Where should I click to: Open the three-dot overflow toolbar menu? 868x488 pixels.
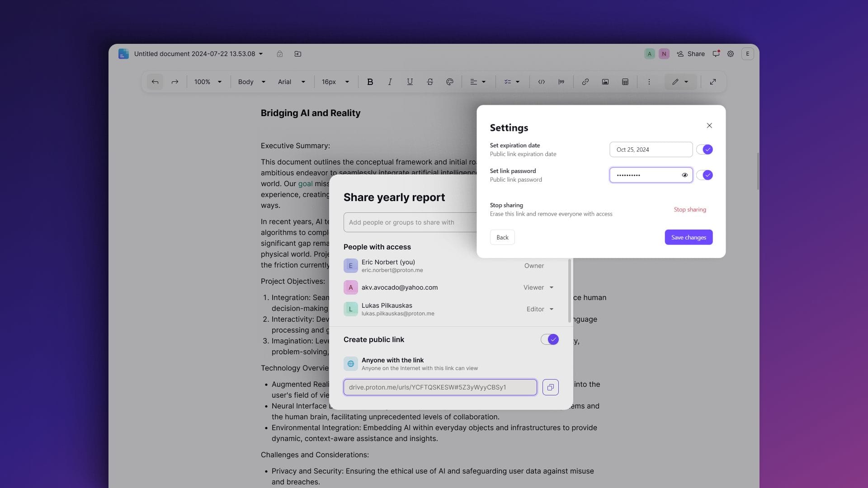coord(649,82)
